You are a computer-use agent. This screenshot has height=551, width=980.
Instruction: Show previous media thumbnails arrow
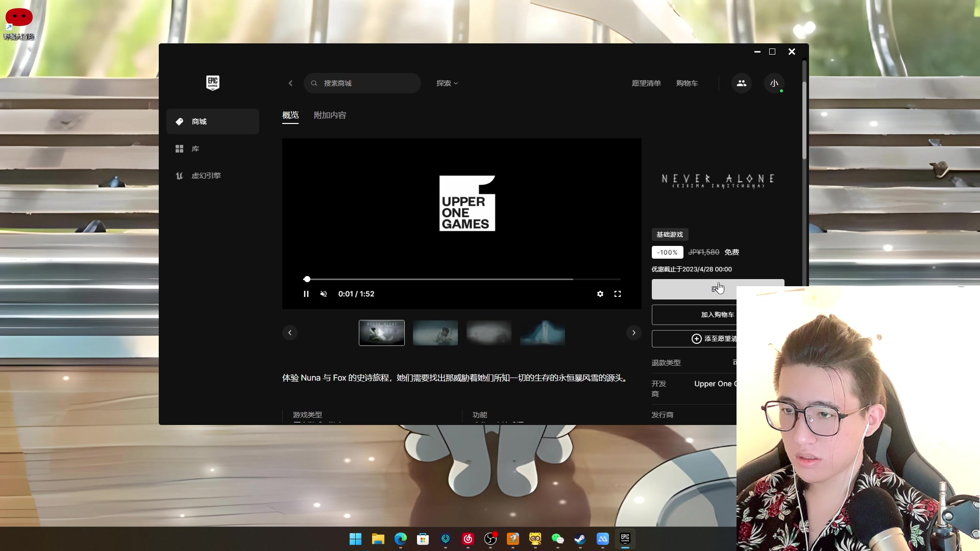pyautogui.click(x=290, y=333)
